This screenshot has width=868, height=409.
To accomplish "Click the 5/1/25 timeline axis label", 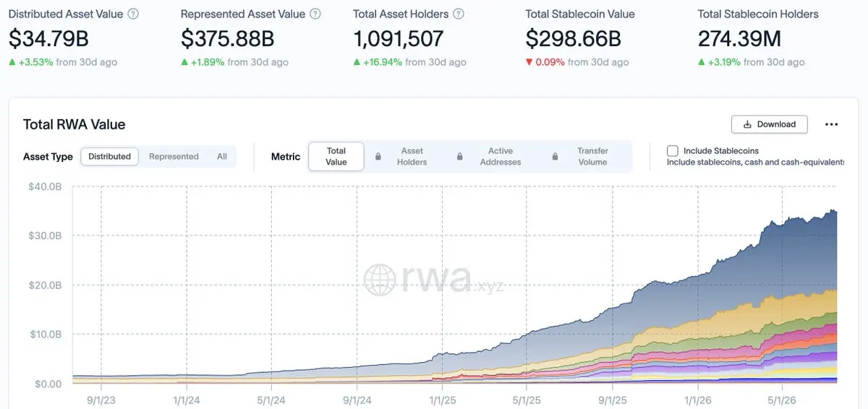I will [x=527, y=399].
